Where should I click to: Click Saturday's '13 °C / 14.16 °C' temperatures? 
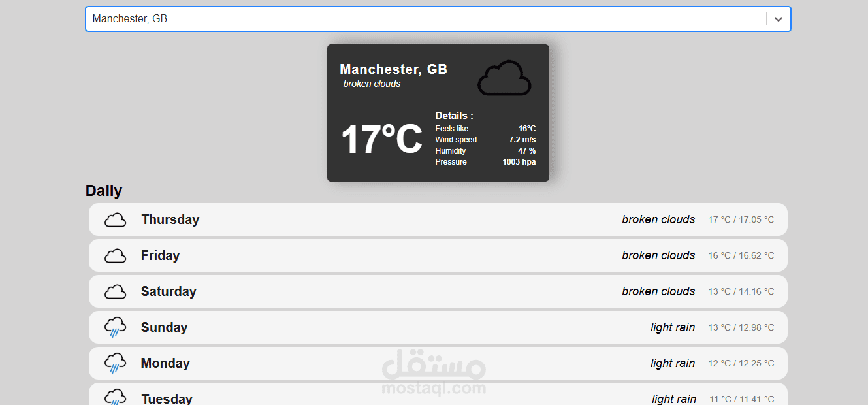coord(741,291)
